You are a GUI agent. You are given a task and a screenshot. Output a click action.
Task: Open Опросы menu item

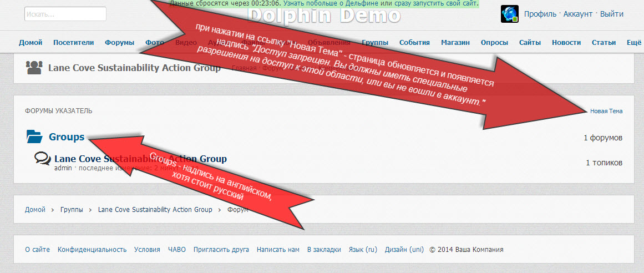494,42
